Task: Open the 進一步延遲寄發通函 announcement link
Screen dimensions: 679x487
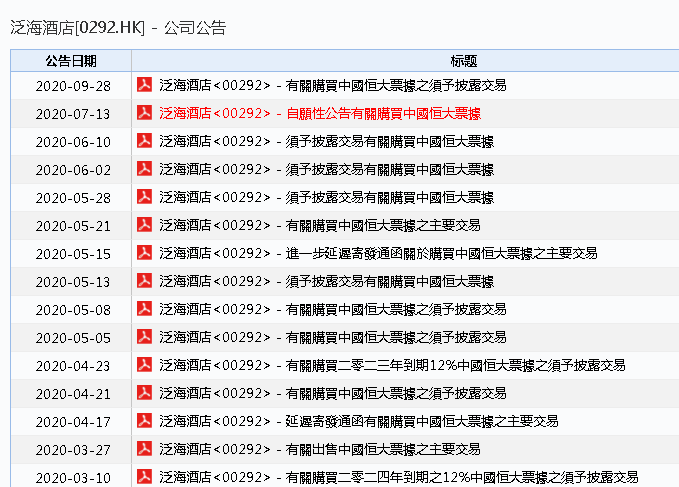Action: 378,253
